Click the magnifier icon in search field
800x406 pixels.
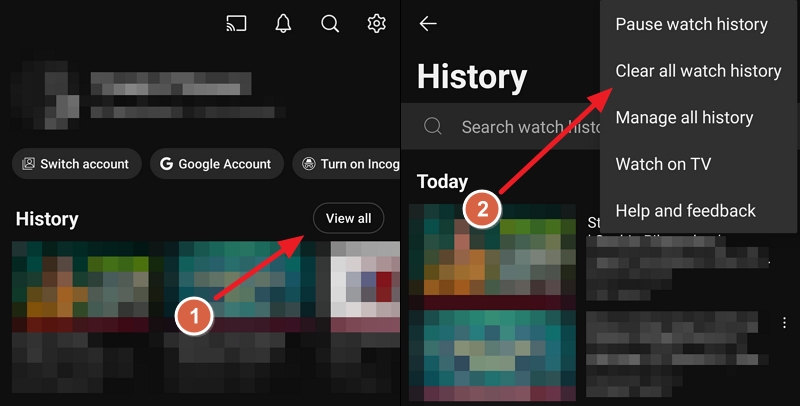coord(433,127)
